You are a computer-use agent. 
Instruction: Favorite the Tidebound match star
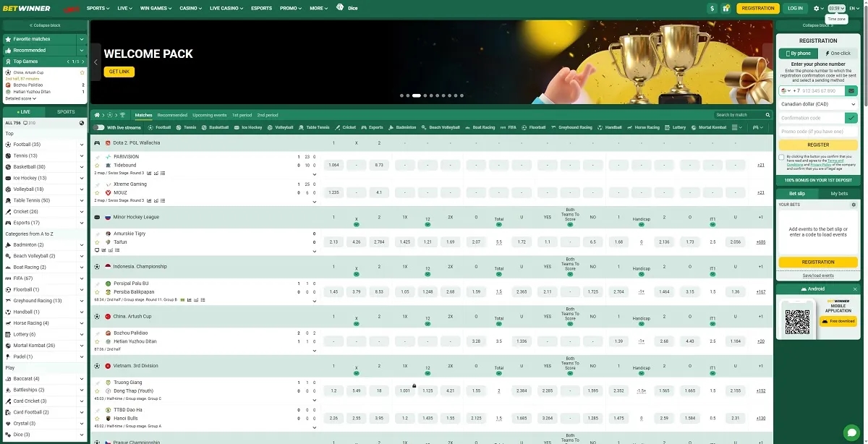click(97, 165)
